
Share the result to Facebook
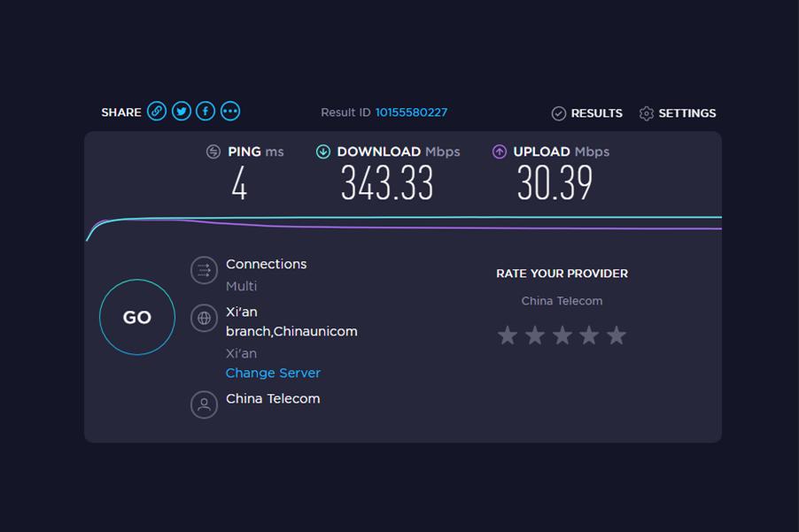pyautogui.click(x=205, y=111)
